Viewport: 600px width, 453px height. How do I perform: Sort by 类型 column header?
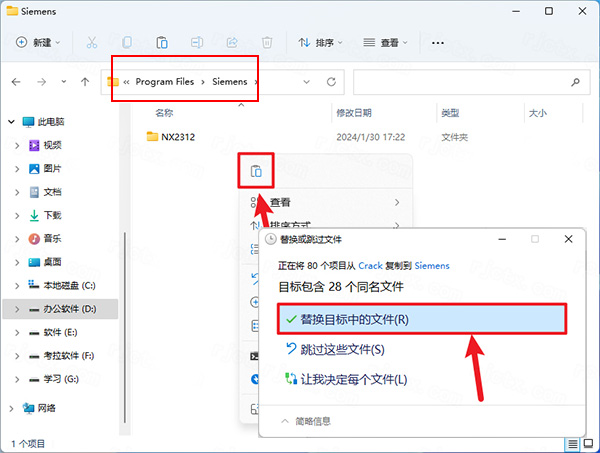point(450,113)
